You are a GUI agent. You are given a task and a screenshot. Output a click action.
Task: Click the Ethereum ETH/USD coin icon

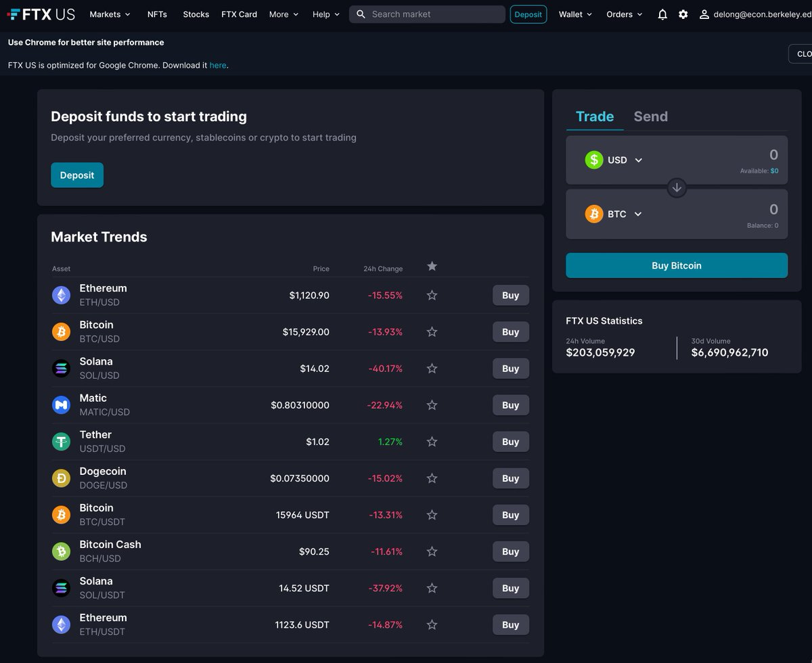tap(61, 295)
